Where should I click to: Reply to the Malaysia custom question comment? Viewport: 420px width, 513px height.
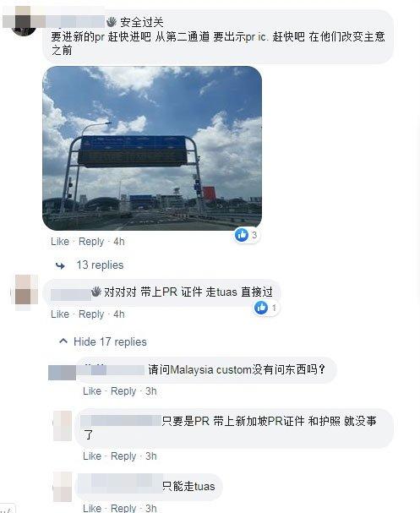[123, 391]
